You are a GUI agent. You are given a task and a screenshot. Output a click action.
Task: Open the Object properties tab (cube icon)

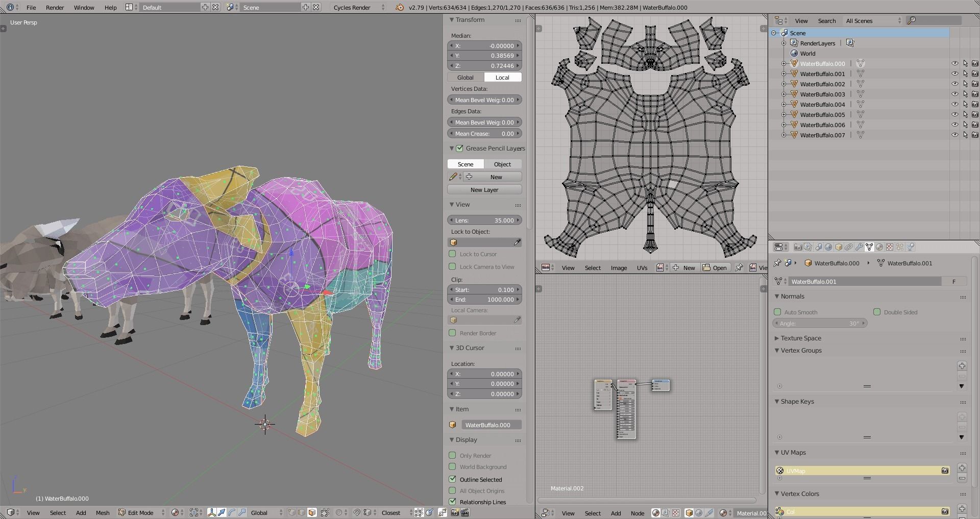(839, 247)
